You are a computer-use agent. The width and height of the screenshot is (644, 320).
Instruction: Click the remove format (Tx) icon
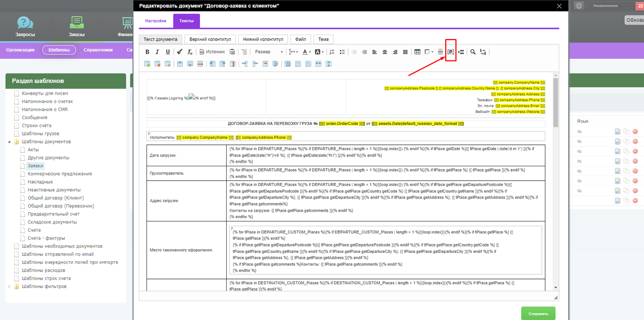pyautogui.click(x=190, y=52)
